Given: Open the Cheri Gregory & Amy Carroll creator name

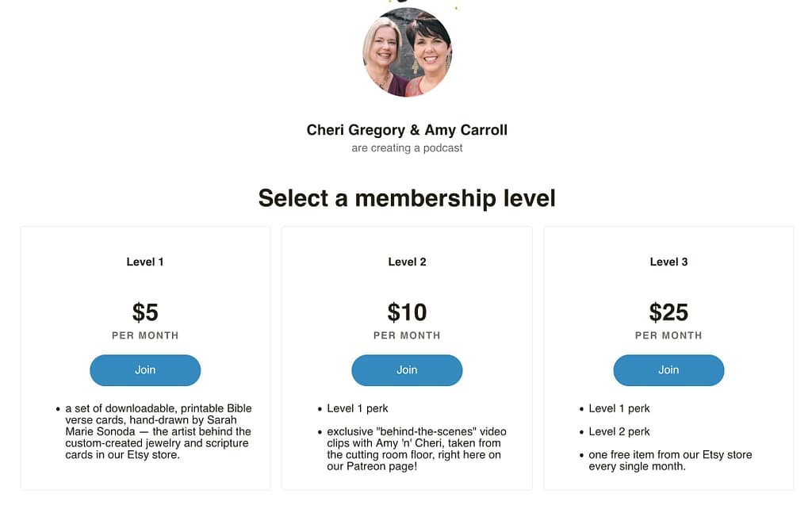Looking at the screenshot, I should coord(407,130).
